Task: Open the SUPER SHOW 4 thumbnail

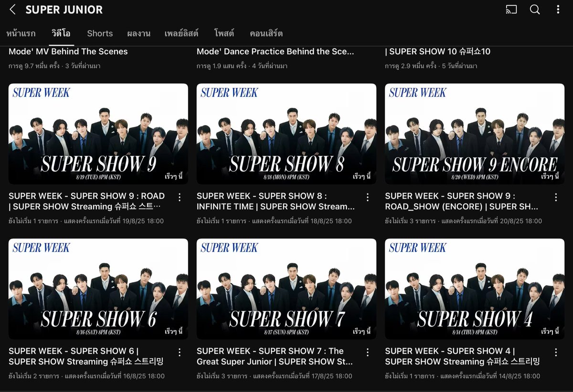Action: (475, 289)
